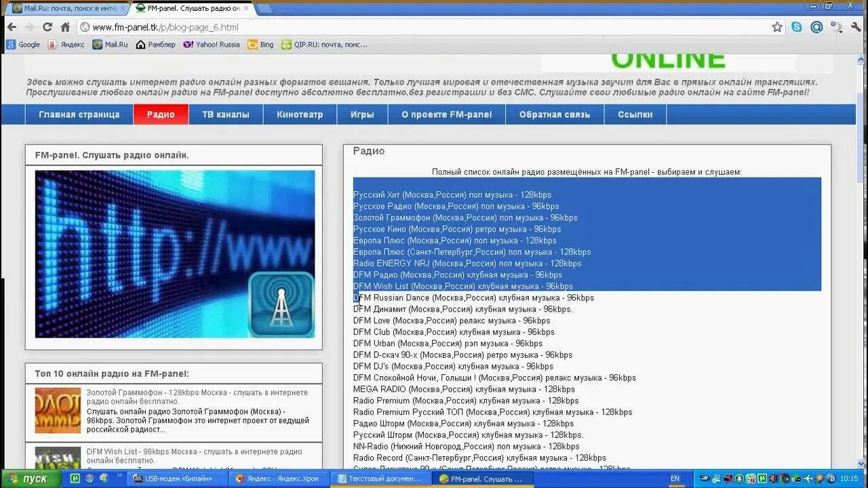
Task: Select the Радио menu item
Action: 161,115
